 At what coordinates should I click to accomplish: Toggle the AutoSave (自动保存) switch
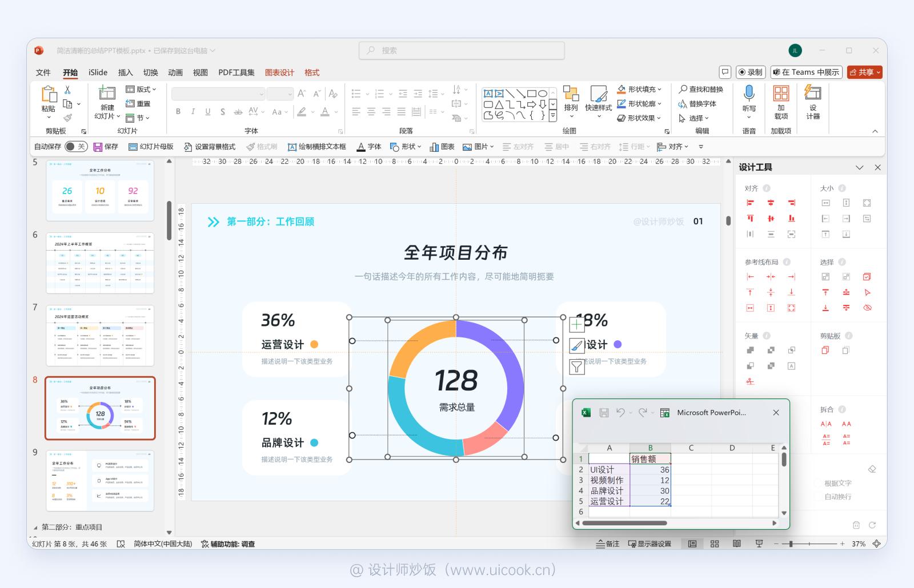tap(76, 147)
